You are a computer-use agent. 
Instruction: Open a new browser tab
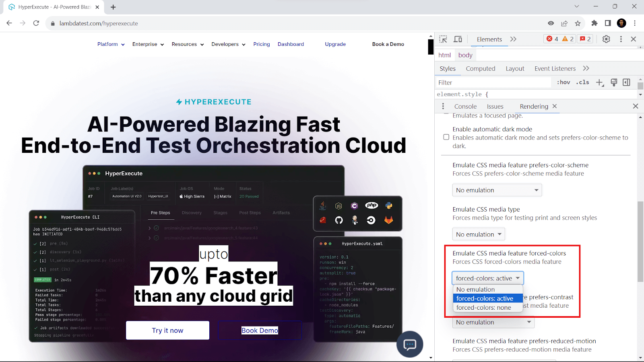[113, 7]
